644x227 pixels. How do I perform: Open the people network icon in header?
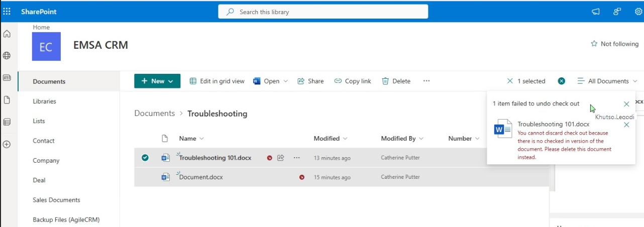[617, 12]
